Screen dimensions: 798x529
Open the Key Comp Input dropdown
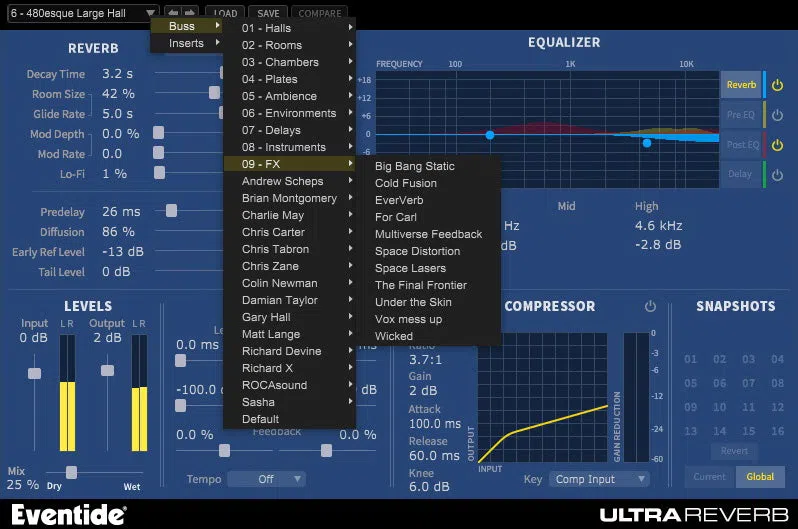[599, 479]
